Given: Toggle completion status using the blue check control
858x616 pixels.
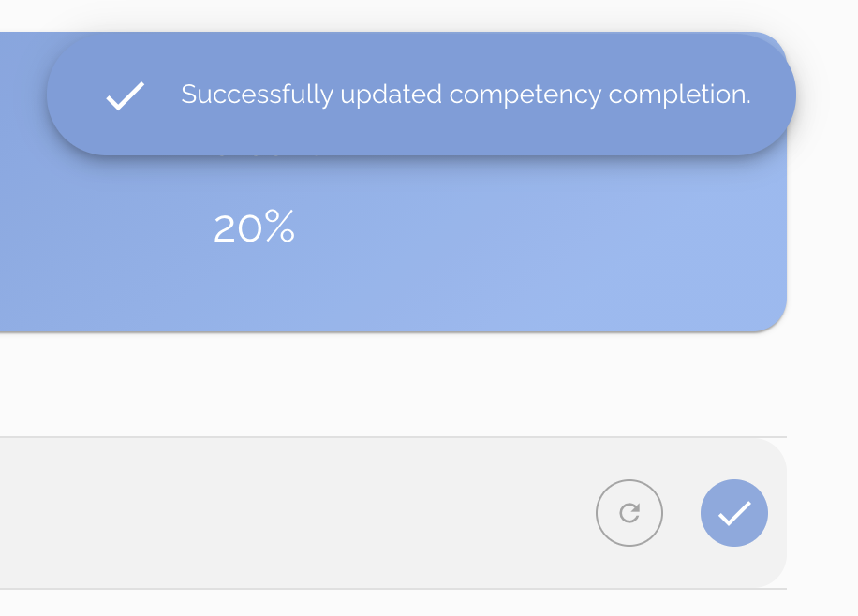Looking at the screenshot, I should click(x=734, y=513).
